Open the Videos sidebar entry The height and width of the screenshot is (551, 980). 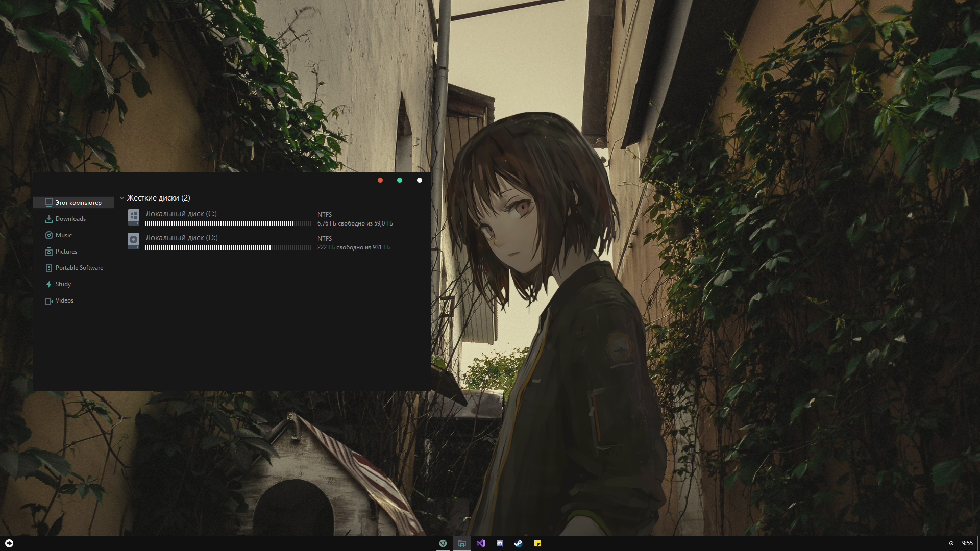pyautogui.click(x=64, y=300)
